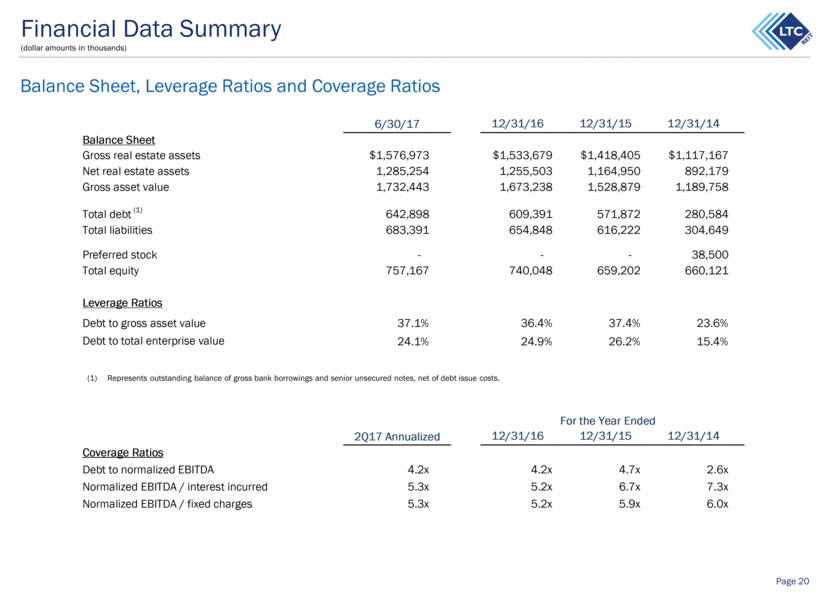Click the 6/30/17 column header
The width and height of the screenshot is (830, 604).
click(396, 124)
